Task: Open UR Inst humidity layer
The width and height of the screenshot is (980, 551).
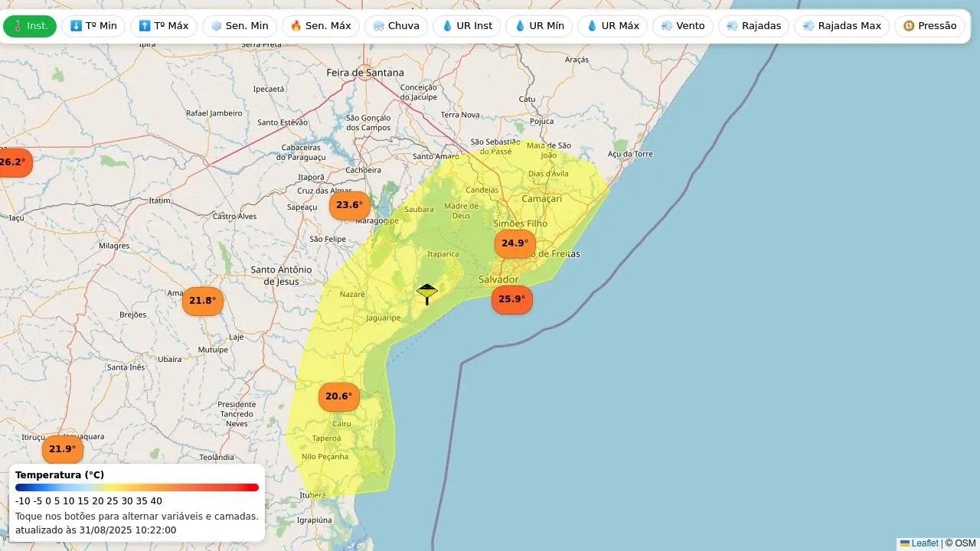Action: (x=466, y=26)
